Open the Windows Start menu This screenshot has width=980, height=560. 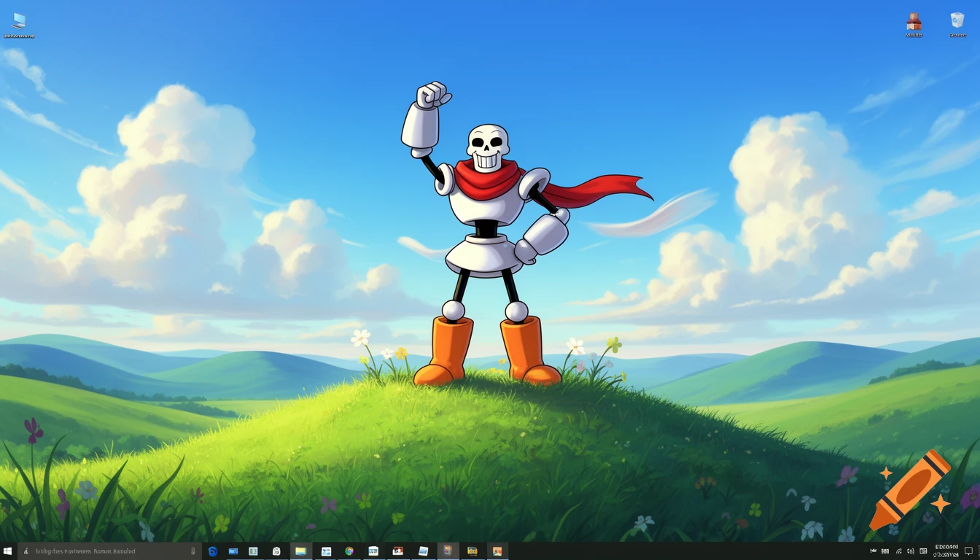8,551
